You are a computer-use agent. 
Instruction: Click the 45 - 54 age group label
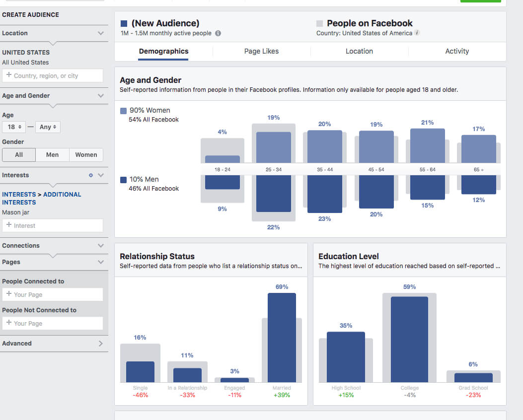[x=376, y=170]
